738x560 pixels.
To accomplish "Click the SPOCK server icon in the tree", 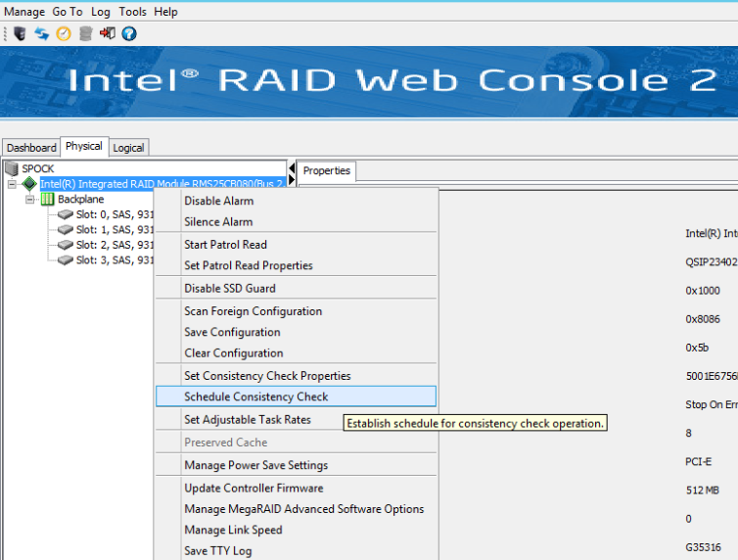I will click(x=12, y=168).
